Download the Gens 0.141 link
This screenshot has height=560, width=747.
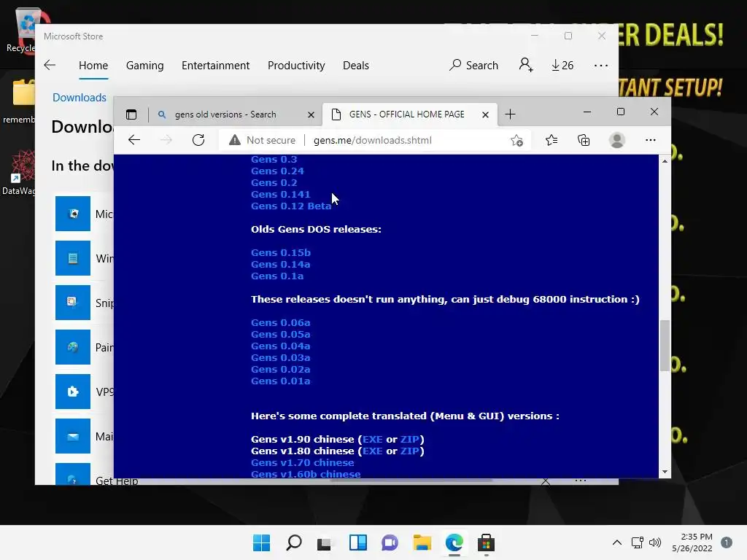(281, 194)
